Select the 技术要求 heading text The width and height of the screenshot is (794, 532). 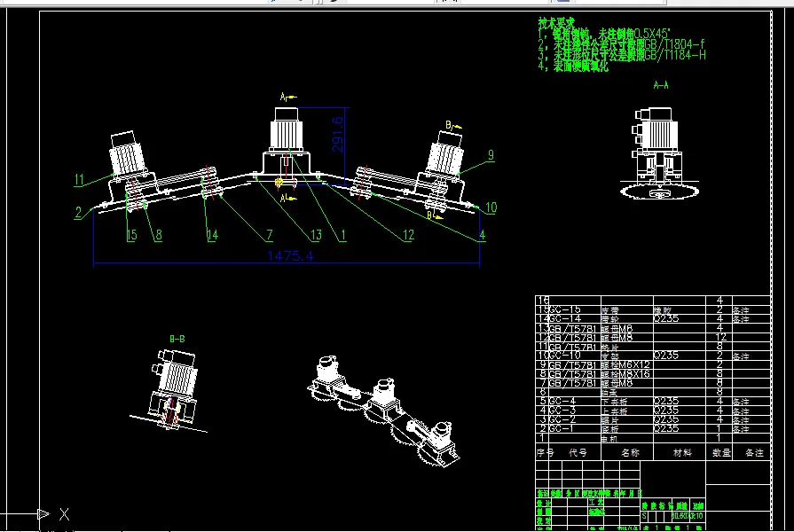pos(556,23)
